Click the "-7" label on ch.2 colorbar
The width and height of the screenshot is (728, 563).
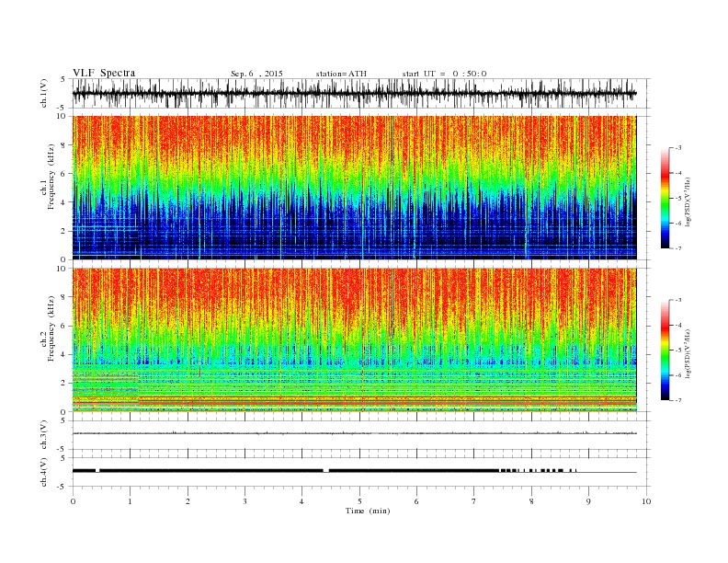[677, 400]
